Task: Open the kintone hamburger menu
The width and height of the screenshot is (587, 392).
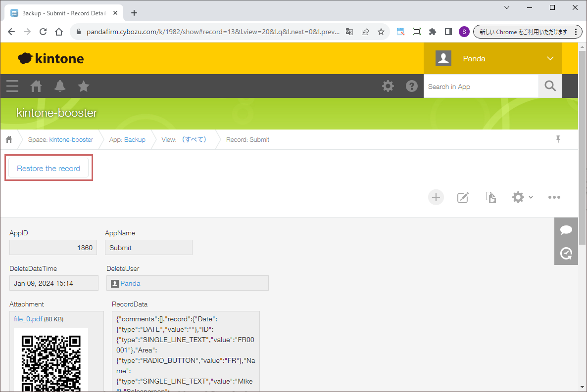Action: click(x=12, y=87)
